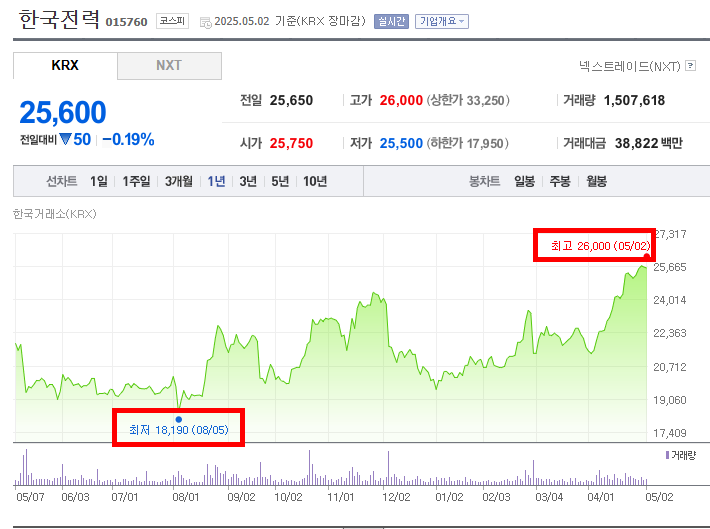The width and height of the screenshot is (710, 529).
Task: Click the 실시간 button
Action: [391, 21]
